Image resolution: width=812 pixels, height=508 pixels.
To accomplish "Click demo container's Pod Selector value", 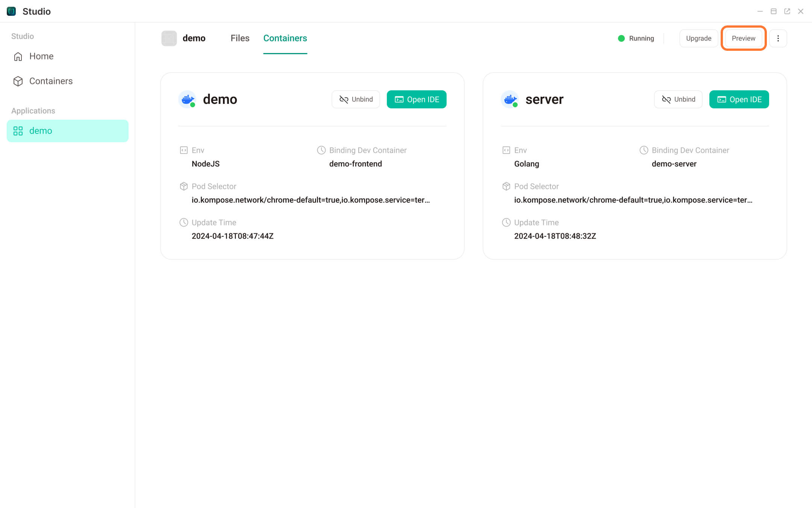I will (311, 200).
